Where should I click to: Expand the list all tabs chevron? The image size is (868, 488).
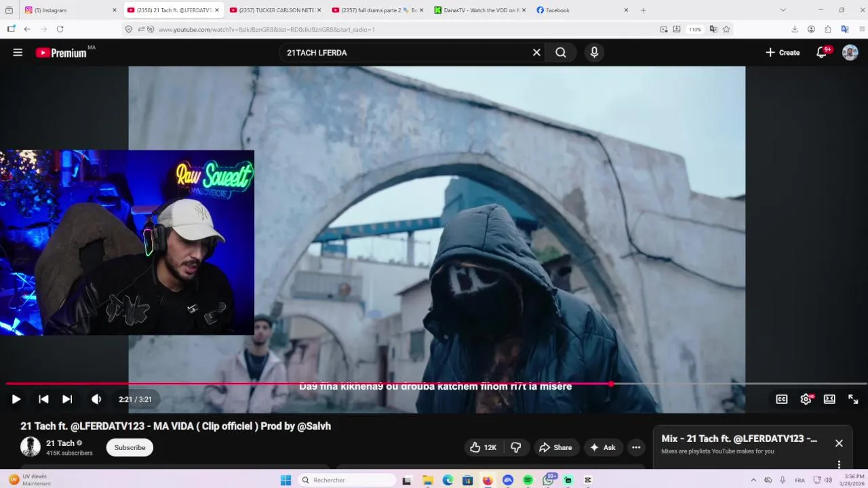tap(783, 10)
